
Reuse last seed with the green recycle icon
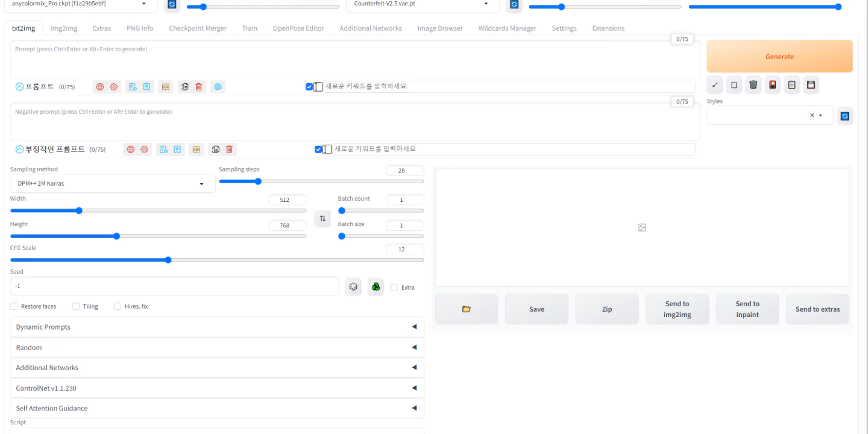[x=376, y=287]
